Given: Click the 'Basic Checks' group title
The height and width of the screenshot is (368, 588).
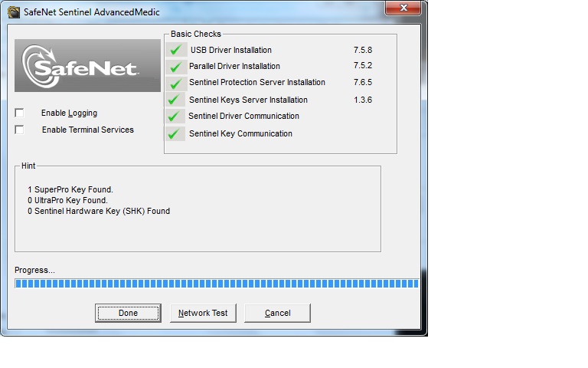Looking at the screenshot, I should (x=196, y=34).
